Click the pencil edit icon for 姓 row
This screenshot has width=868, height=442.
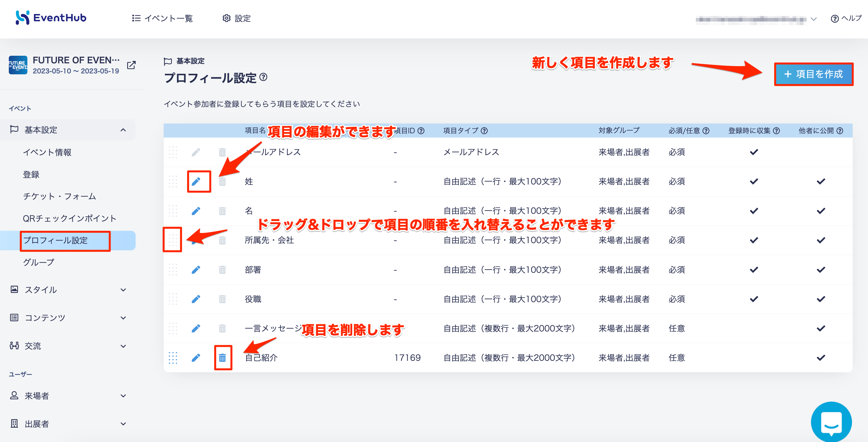pos(196,182)
